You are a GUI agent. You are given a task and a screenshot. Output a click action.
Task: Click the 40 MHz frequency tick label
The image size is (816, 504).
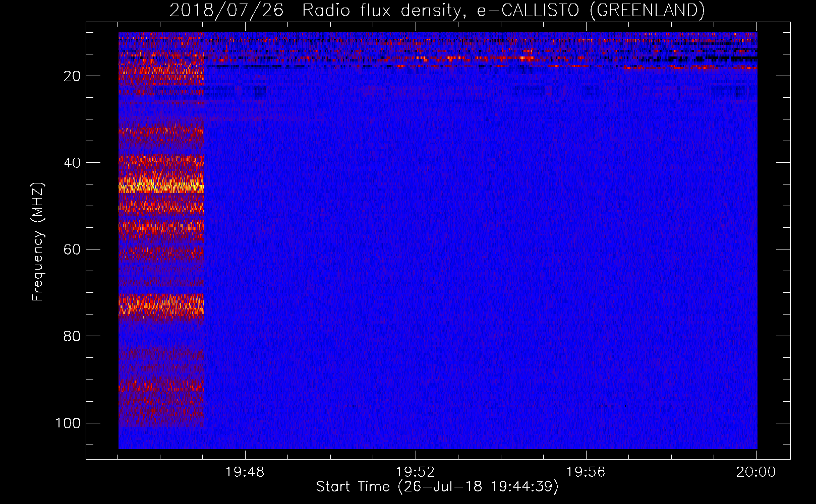click(72, 163)
